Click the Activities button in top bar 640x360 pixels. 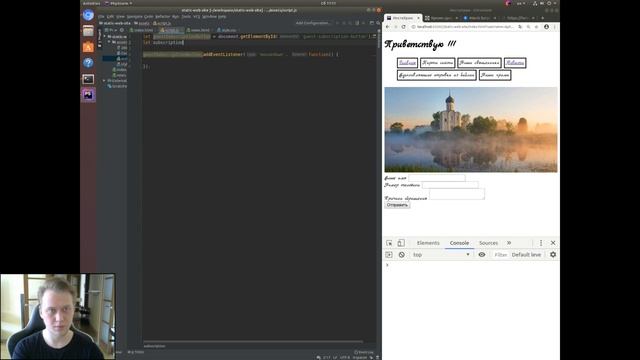coord(91,3)
